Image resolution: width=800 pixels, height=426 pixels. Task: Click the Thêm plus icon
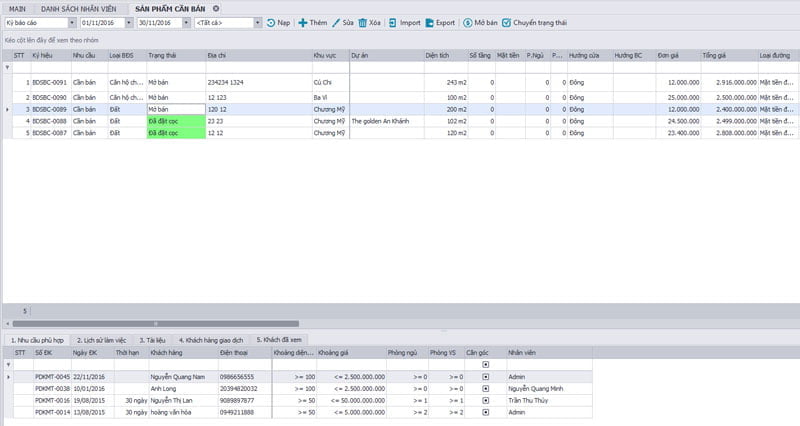point(303,22)
